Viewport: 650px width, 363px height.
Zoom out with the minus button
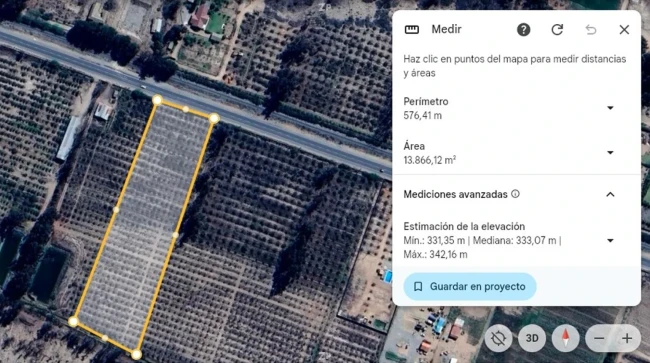[x=599, y=339]
